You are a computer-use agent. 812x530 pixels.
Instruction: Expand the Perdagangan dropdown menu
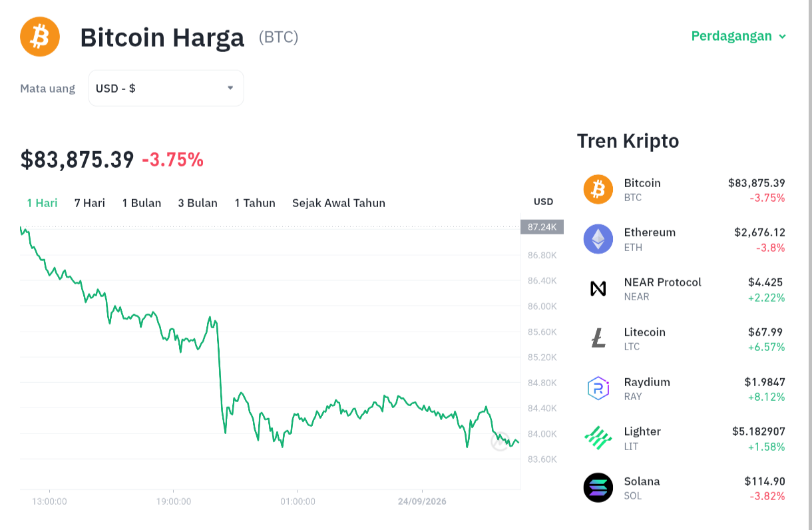click(x=739, y=36)
